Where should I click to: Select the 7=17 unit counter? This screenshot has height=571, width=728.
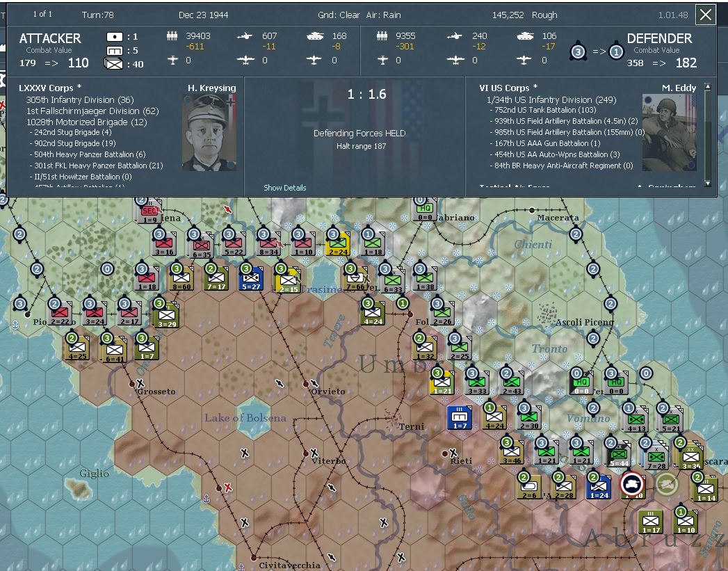216,279
